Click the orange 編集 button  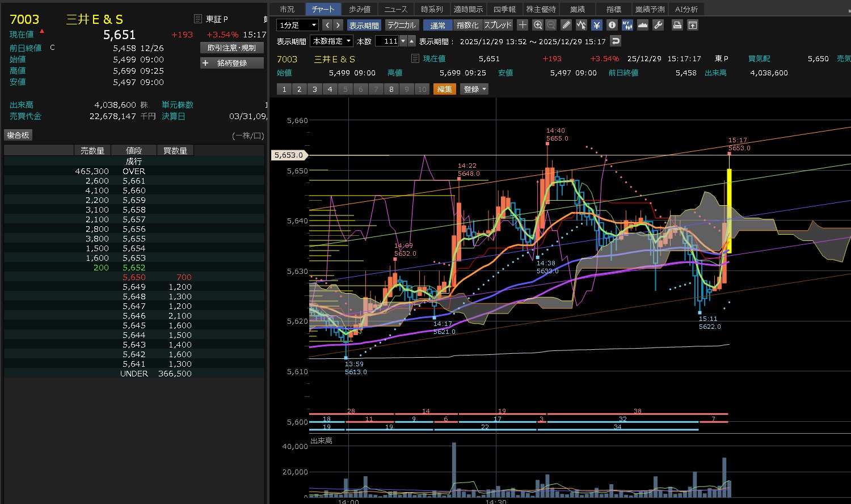pos(444,89)
